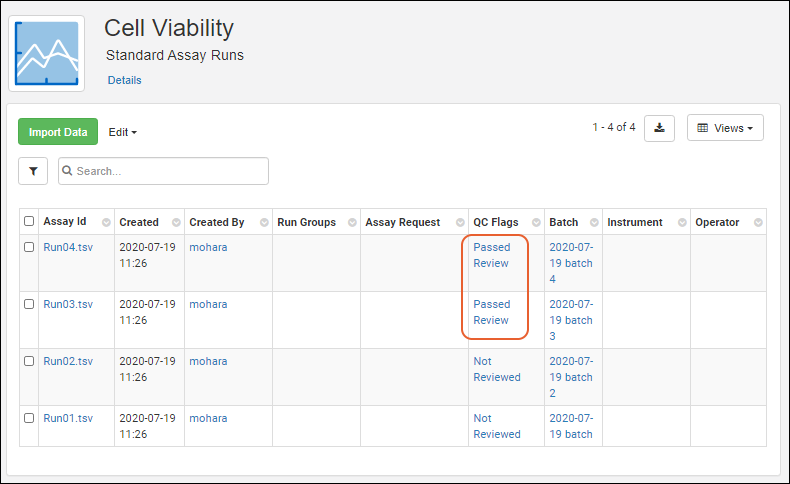Open Run03.tsv Passed Review QC flag
Image resolution: width=790 pixels, height=484 pixels.
pos(492,312)
